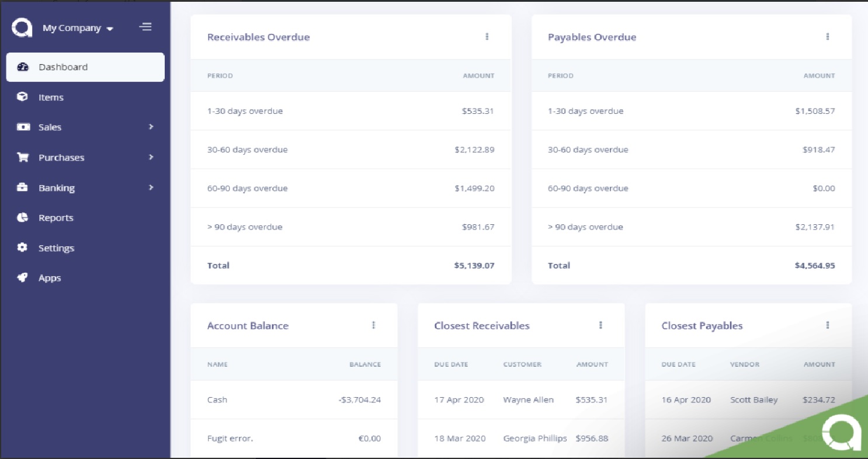Click the Items box icon
This screenshot has height=459, width=868.
click(x=23, y=97)
